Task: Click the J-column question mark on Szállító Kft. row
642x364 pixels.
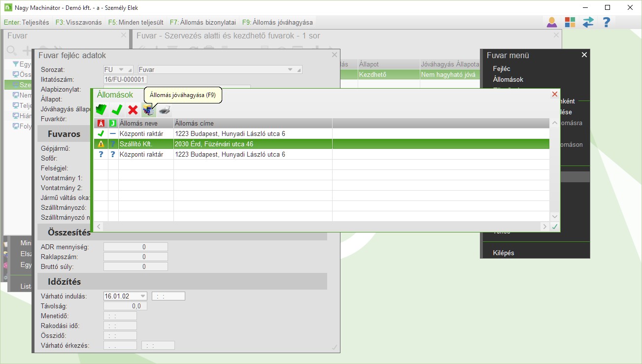Action: point(113,144)
